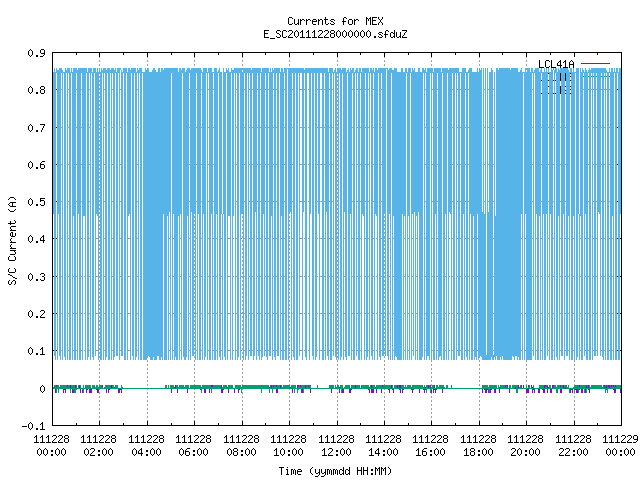Click the '111229 00:00' x-axis tick label
Viewport: 640px width, 480px height.
click(x=620, y=446)
